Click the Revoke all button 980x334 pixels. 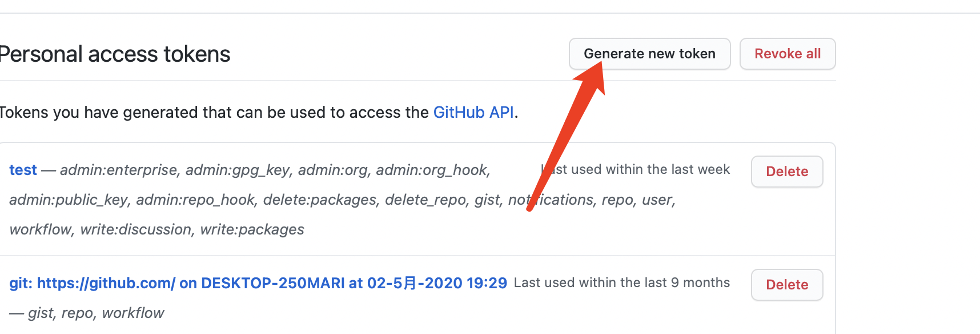pyautogui.click(x=788, y=54)
